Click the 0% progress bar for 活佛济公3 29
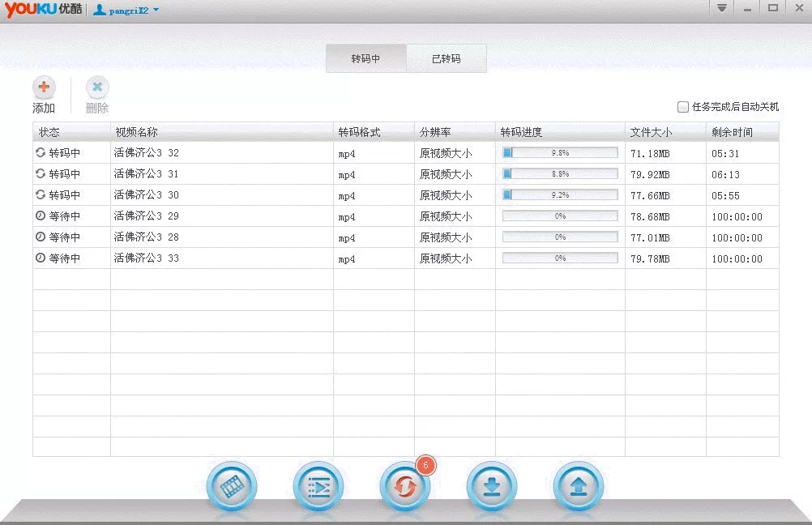 tap(560, 216)
